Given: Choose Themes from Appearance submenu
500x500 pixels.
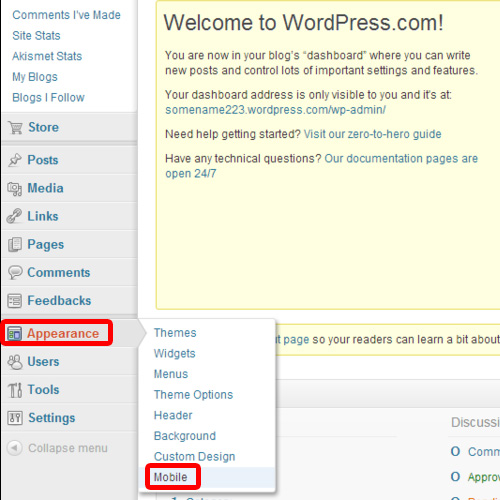Looking at the screenshot, I should tap(175, 333).
